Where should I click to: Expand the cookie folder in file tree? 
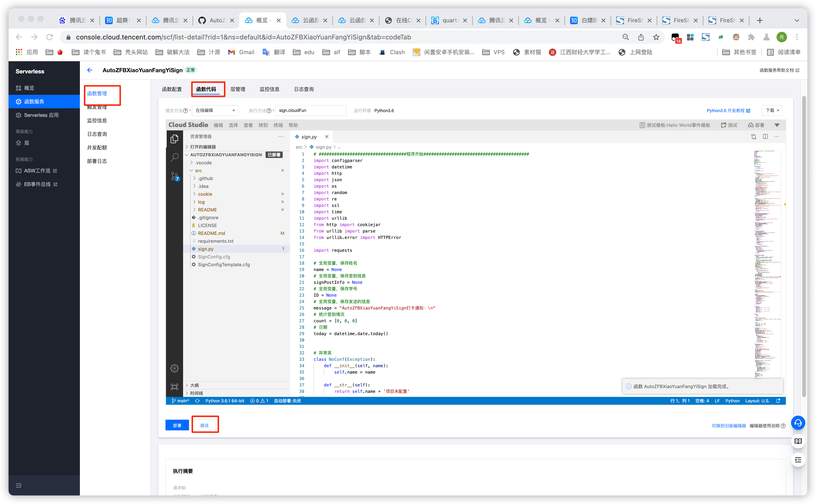(x=205, y=194)
